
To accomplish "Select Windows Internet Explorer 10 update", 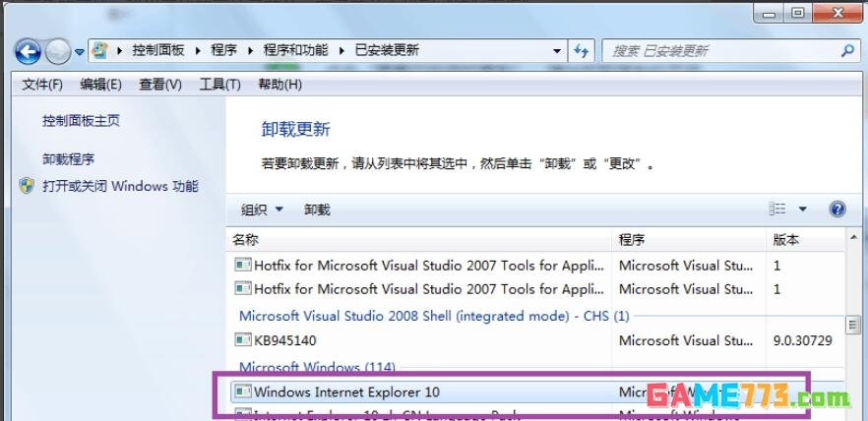I will (537, 391).
